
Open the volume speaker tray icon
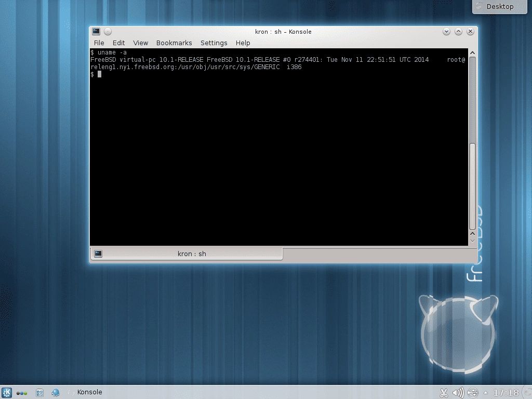458,393
